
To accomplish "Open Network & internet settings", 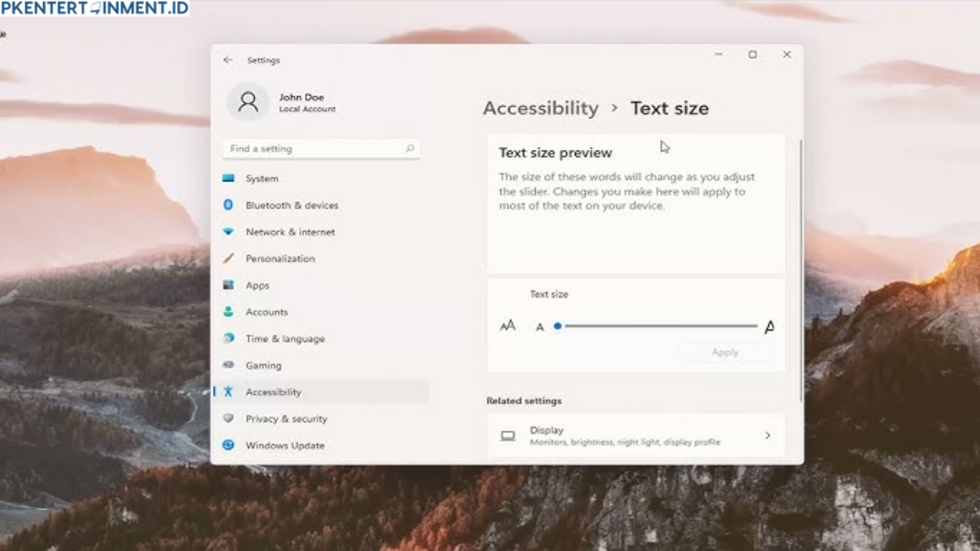I will coord(321,232).
